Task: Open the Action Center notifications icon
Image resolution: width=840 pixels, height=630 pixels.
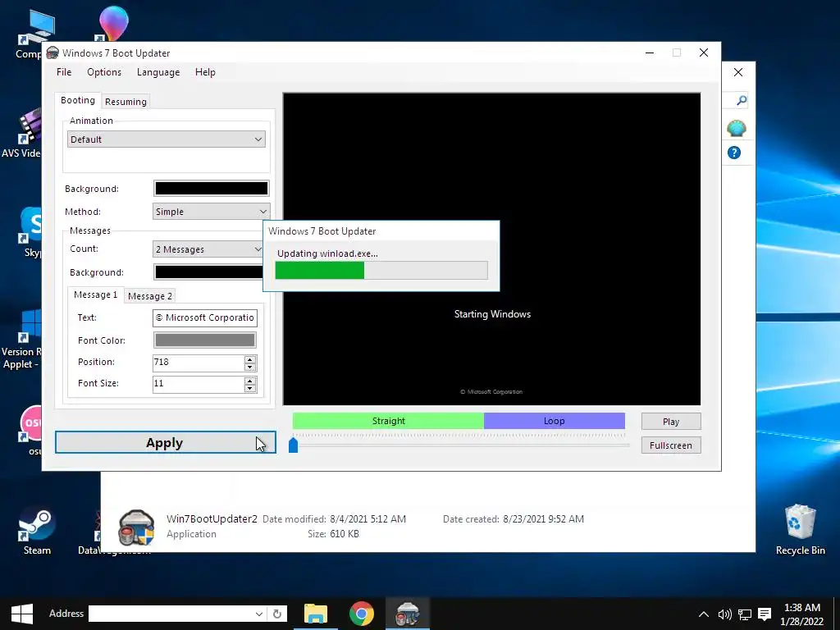Action: coord(765,614)
